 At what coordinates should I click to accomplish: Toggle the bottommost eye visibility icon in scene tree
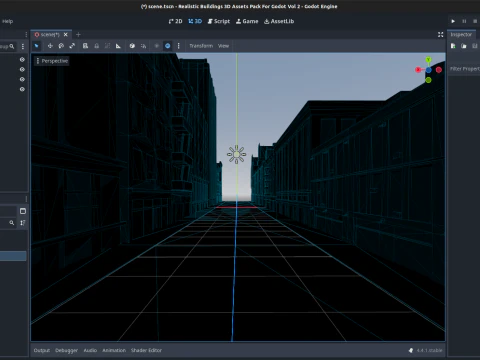pos(22,89)
